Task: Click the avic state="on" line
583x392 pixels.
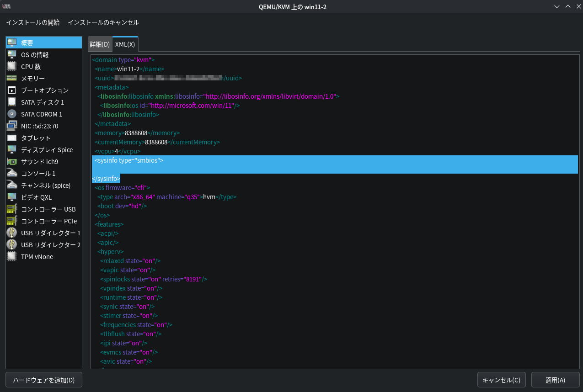Action: (x=126, y=361)
